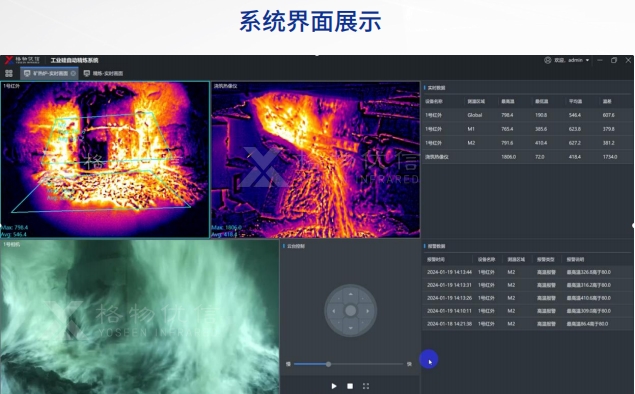Image resolution: width=635 pixels, height=394 pixels.
Task: Click the 工业硅自动精炼系统 application title
Action: click(x=74, y=60)
